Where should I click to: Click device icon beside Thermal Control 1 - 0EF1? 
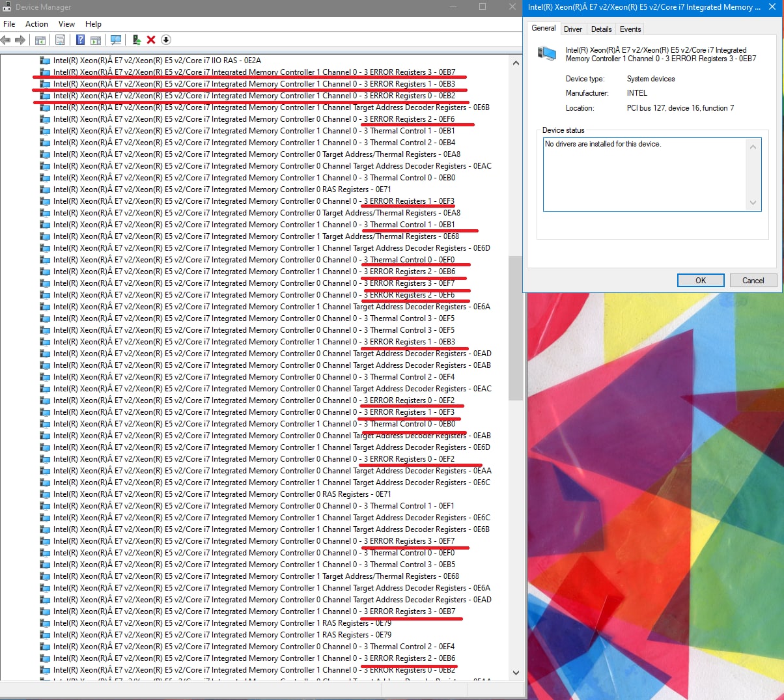tap(45, 506)
